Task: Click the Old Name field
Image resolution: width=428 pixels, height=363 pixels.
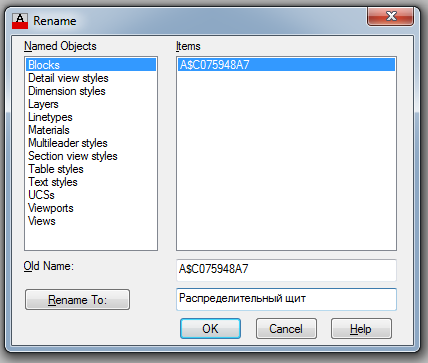Action: pos(286,270)
